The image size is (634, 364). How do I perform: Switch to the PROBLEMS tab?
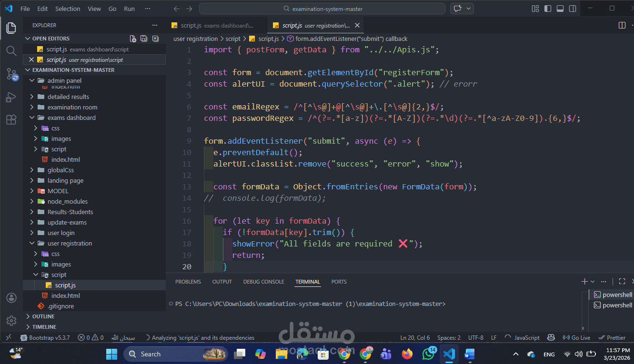click(x=188, y=281)
